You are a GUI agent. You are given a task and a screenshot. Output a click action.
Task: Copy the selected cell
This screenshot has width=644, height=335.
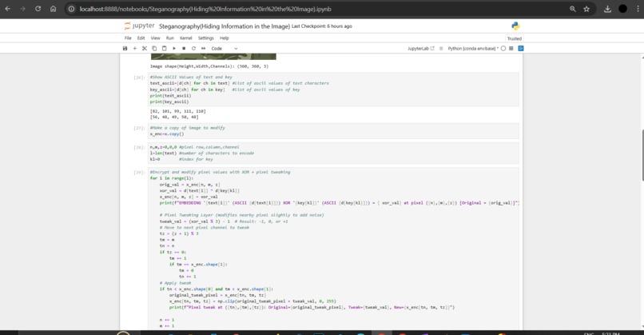pos(154,49)
